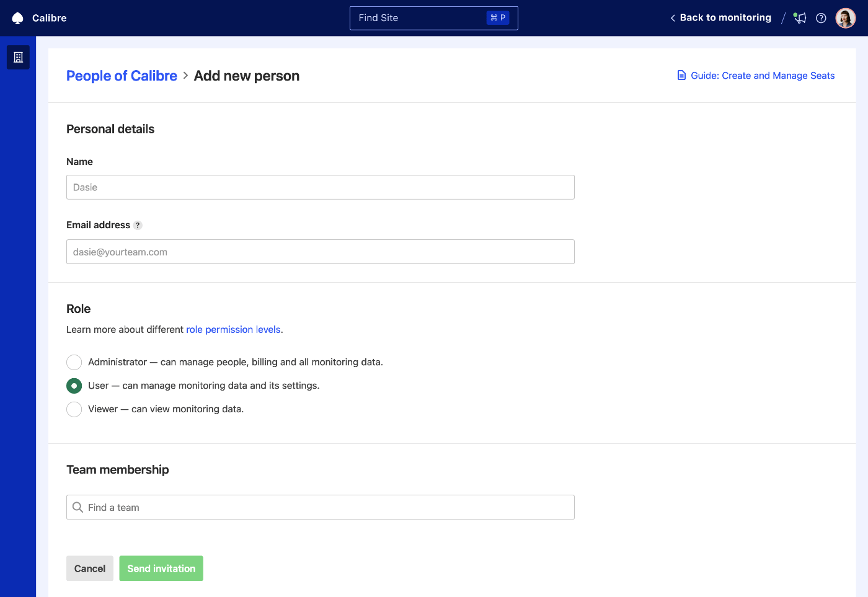
Task: Go to People of Calibre breadcrumb
Action: click(x=122, y=75)
